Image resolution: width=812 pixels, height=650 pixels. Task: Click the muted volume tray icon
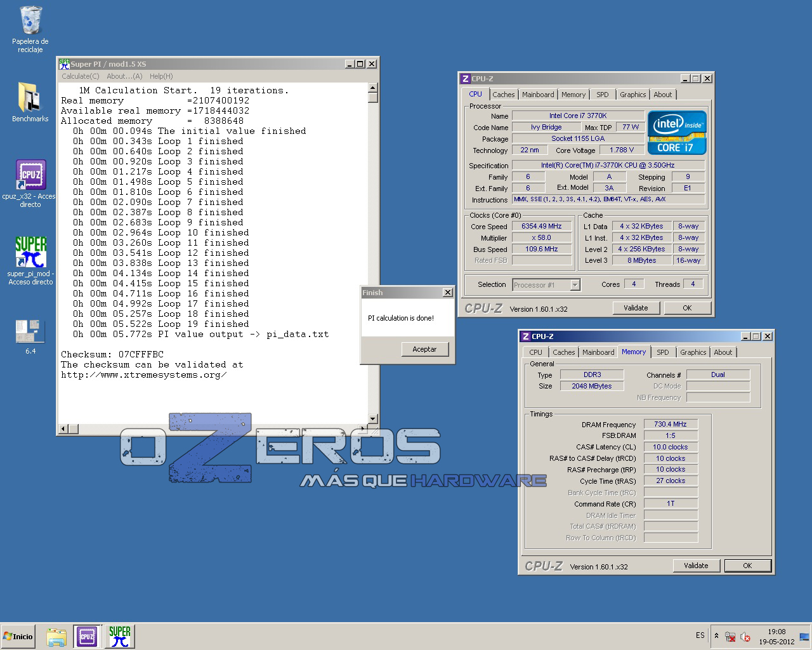pos(745,637)
